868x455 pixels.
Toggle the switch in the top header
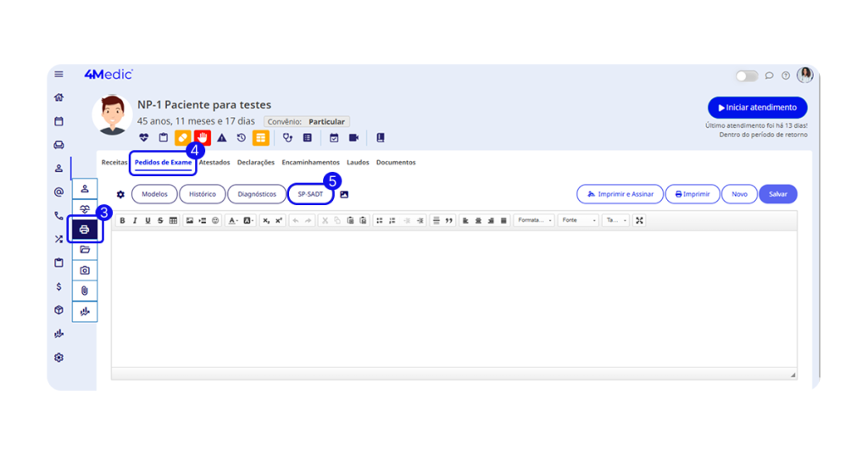click(x=746, y=75)
